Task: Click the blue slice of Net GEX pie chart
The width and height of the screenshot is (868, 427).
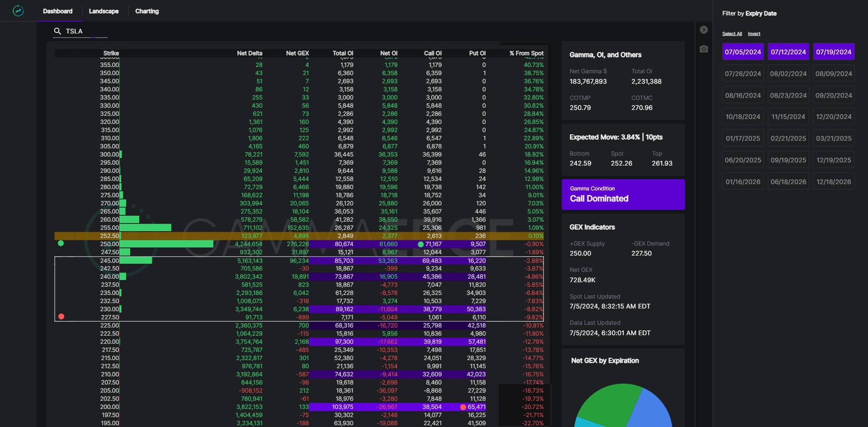Action: pyautogui.click(x=651, y=412)
